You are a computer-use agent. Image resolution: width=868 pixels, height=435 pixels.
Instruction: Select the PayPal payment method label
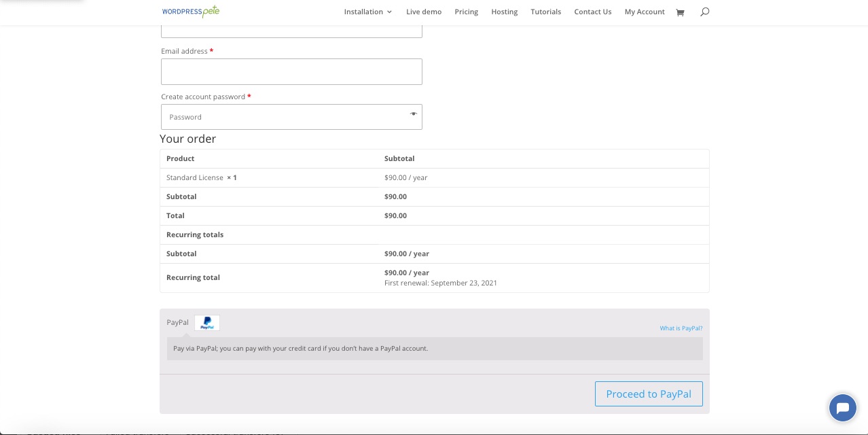(178, 322)
